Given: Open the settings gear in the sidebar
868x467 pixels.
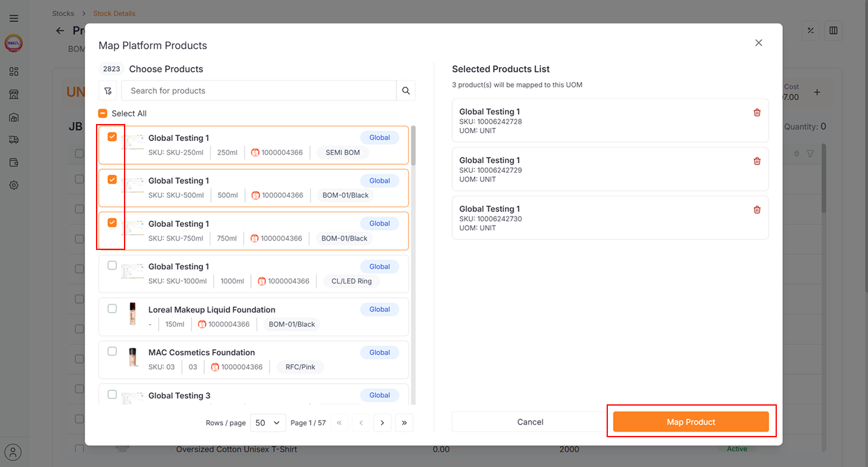Looking at the screenshot, I should point(13,185).
